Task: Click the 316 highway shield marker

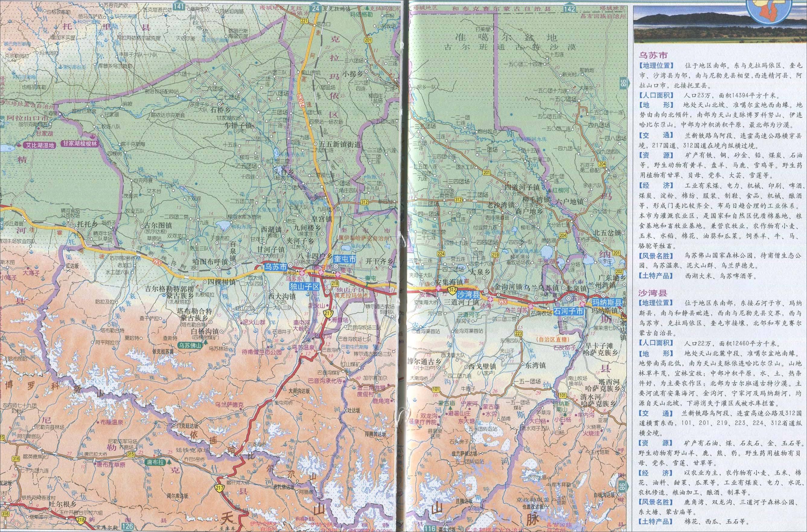Action: (16, 459)
